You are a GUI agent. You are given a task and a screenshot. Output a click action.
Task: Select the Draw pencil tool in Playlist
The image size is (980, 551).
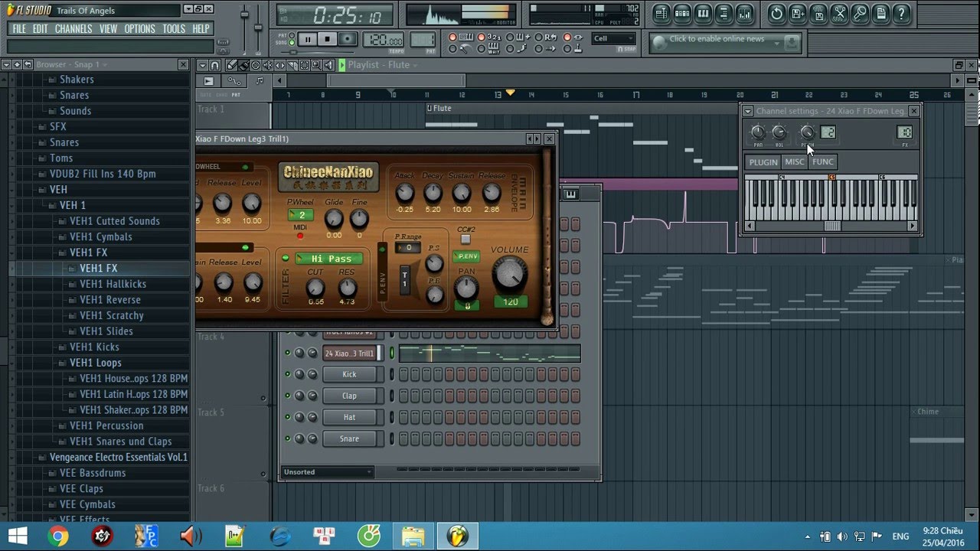(232, 65)
